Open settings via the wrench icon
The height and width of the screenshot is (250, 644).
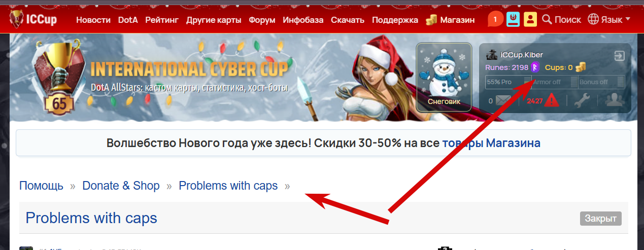[582, 100]
